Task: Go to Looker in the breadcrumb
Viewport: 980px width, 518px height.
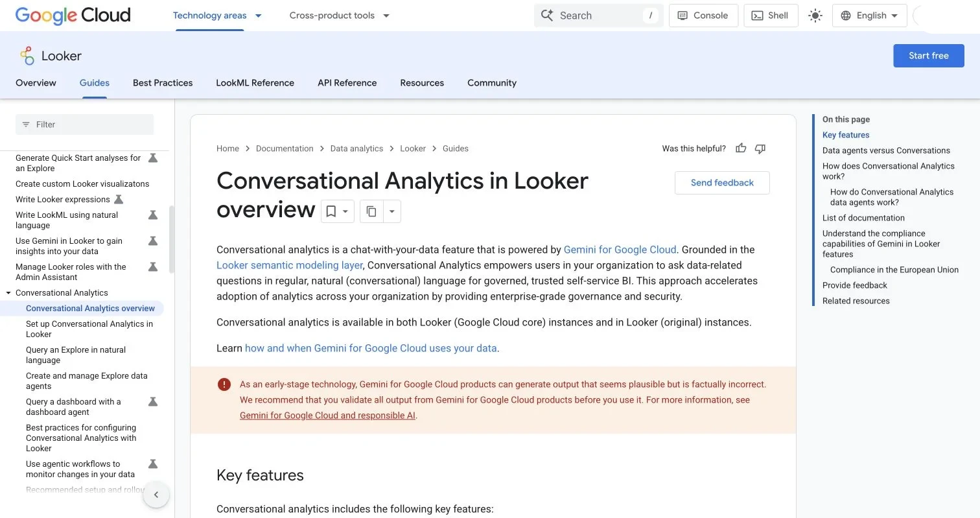Action: click(413, 148)
